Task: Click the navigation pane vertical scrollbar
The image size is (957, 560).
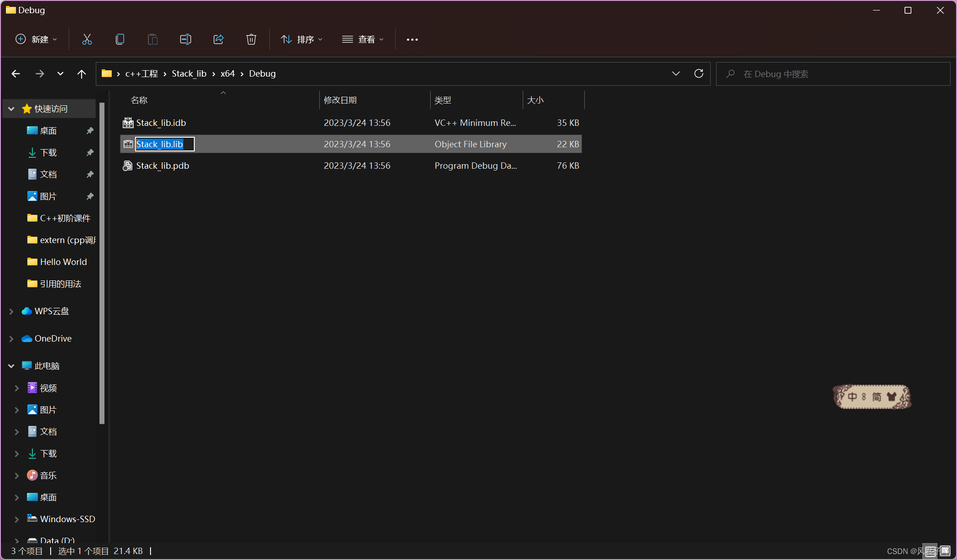Action: (102, 262)
